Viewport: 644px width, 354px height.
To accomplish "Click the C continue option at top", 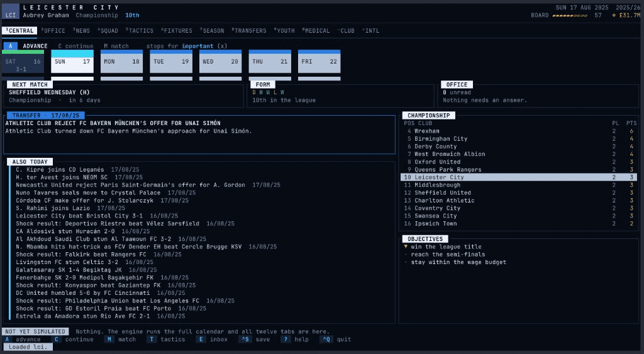I will (x=75, y=46).
